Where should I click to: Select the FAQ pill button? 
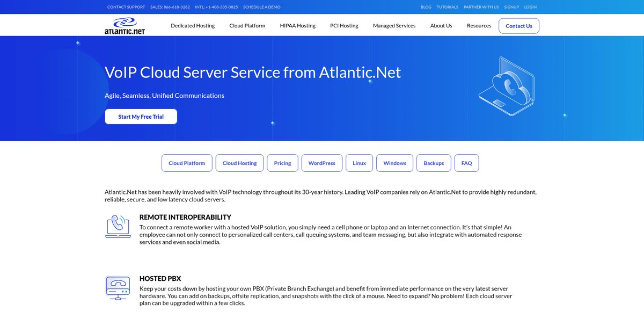[466, 163]
